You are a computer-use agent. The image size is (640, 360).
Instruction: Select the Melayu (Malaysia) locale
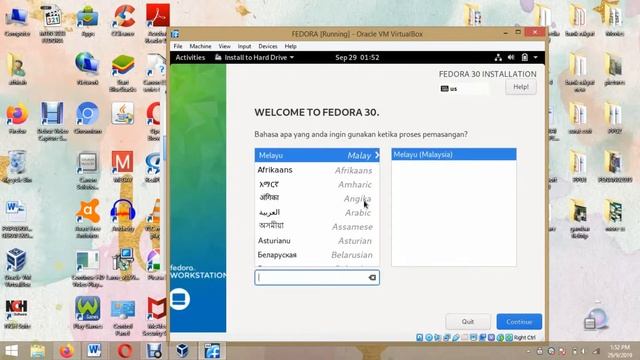point(454,154)
